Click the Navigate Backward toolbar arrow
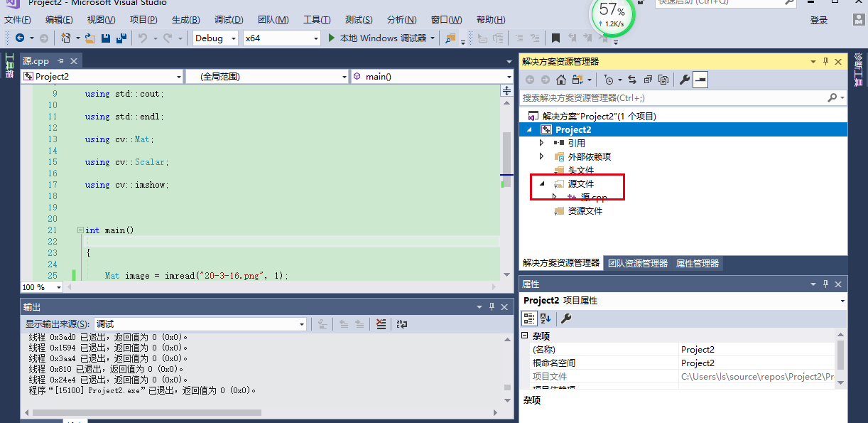This screenshot has width=868, height=423. (x=19, y=38)
